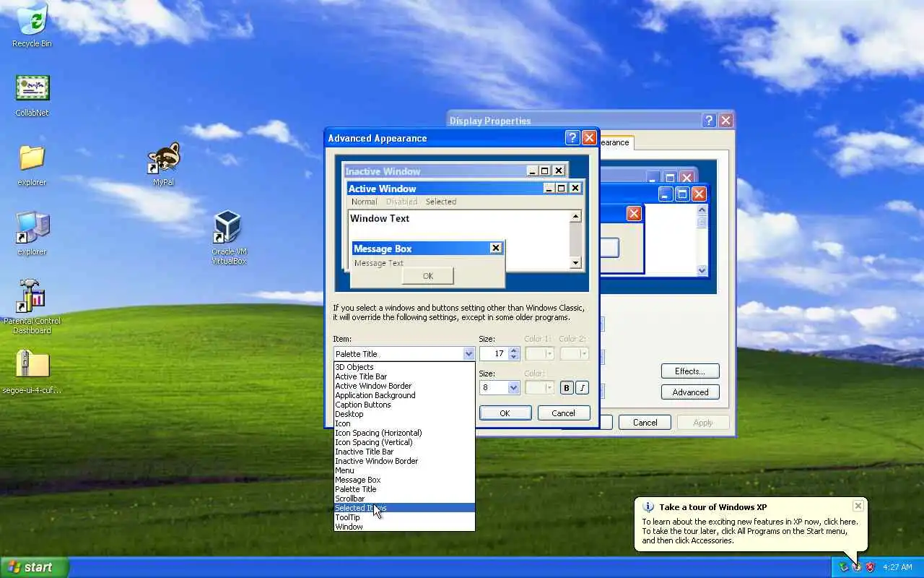Pick Window in the Item list
Image resolution: width=924 pixels, height=578 pixels.
click(404, 527)
